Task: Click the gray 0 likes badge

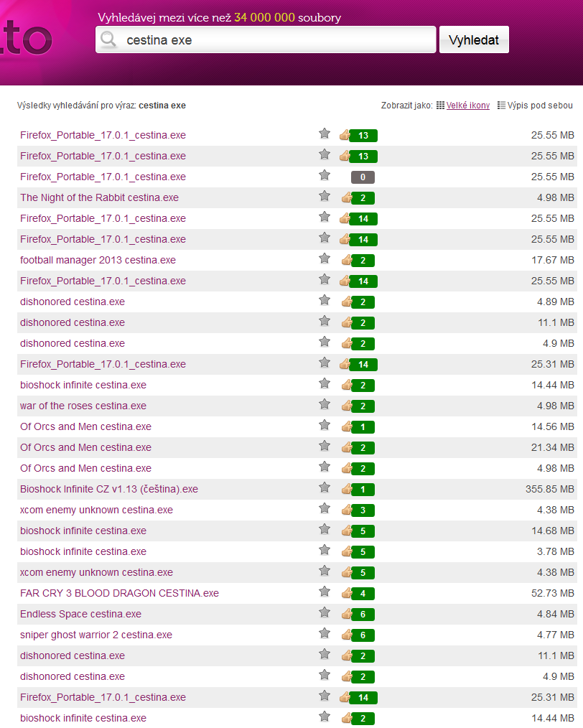Action: 363,177
